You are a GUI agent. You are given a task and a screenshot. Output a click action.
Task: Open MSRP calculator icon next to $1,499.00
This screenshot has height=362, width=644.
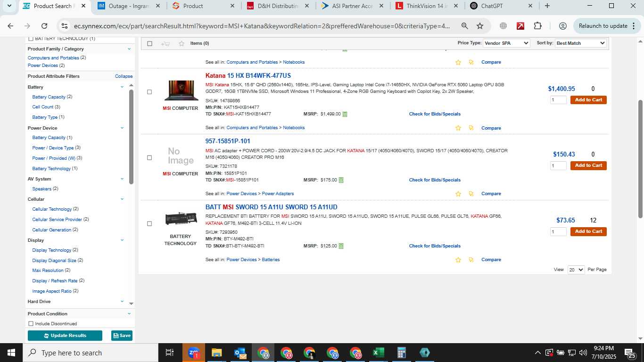coord(345,114)
